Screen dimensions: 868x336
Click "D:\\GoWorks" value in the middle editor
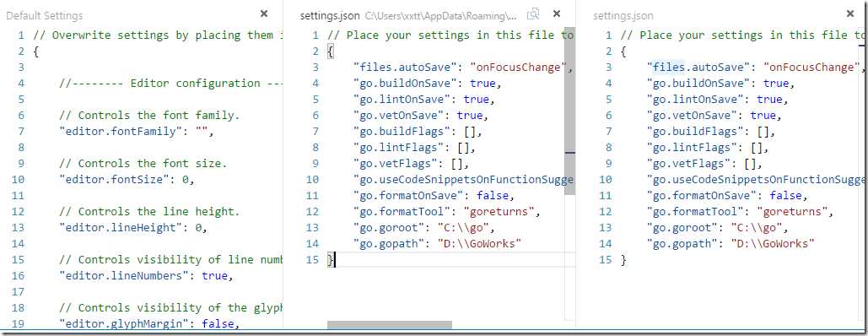click(x=479, y=245)
